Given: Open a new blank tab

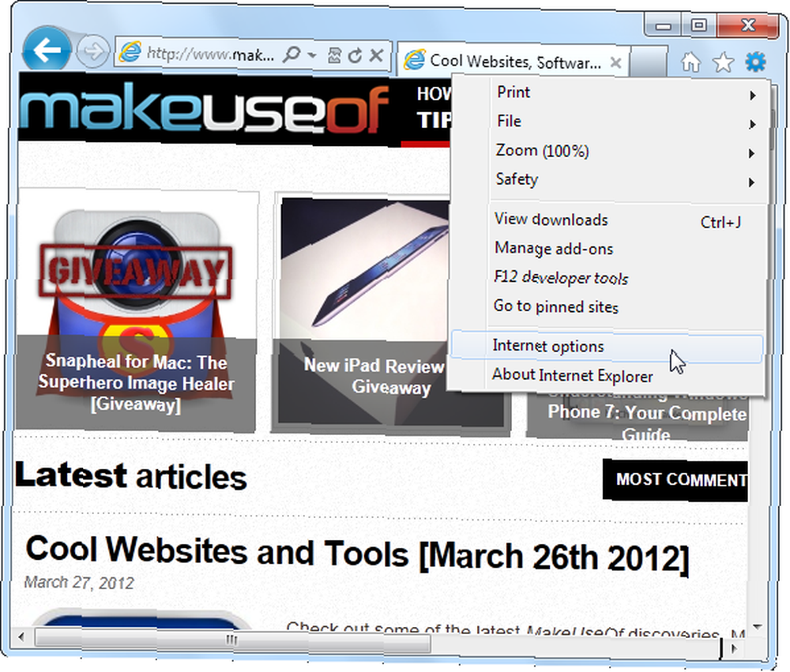Looking at the screenshot, I should 649,61.
